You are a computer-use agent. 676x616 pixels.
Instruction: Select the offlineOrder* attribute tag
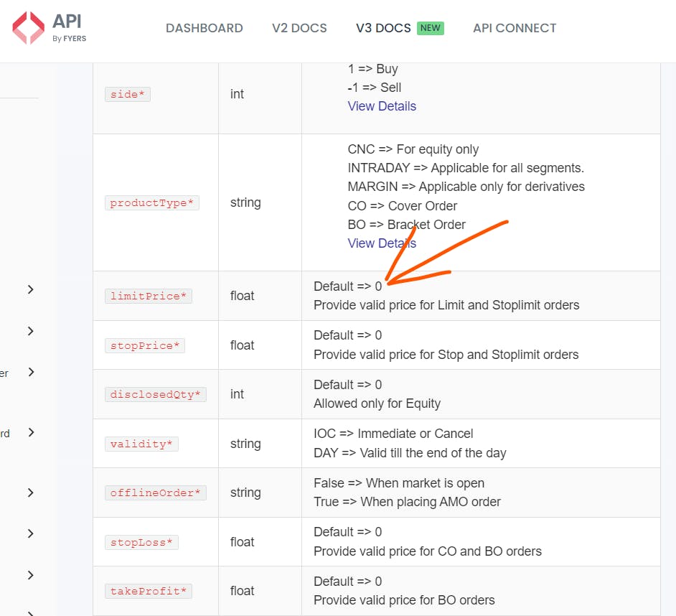click(x=155, y=493)
